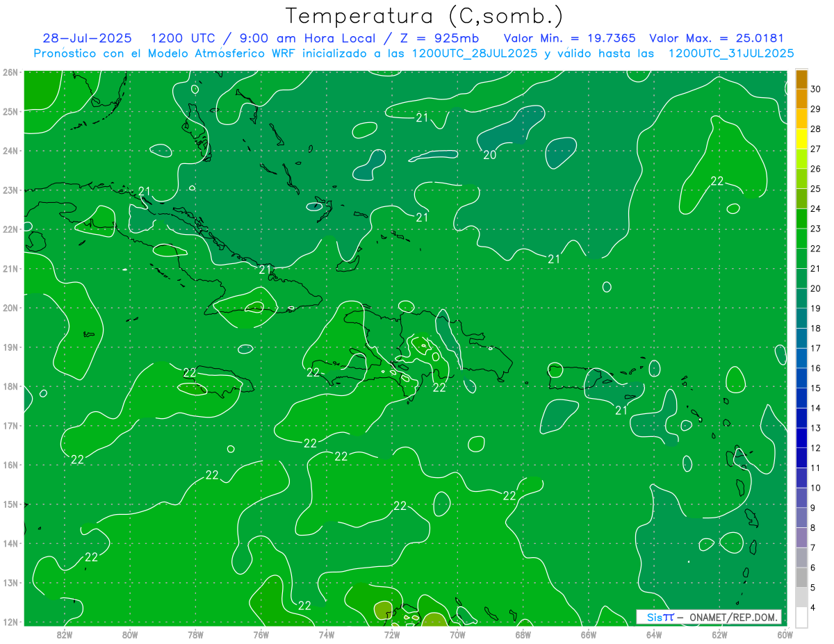Click the '20' contour label on map
This screenshot has width=834, height=644.
point(489,155)
